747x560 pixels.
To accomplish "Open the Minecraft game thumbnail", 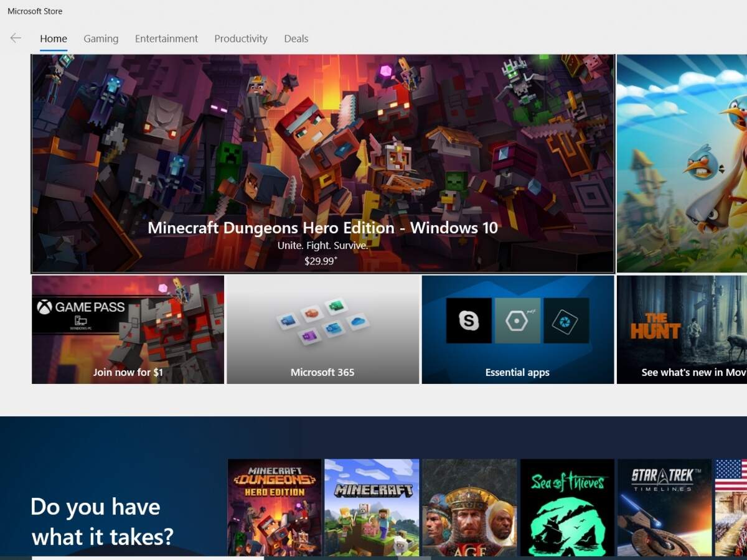I will point(372,508).
